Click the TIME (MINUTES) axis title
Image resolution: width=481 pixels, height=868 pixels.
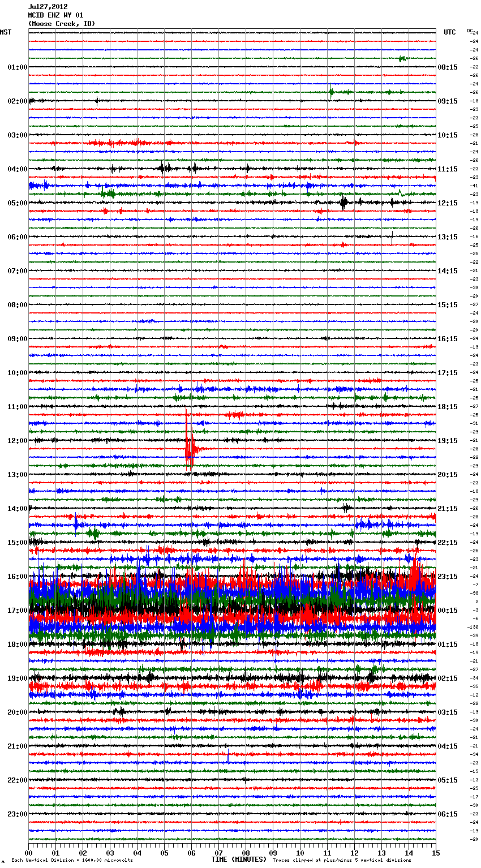point(239,860)
